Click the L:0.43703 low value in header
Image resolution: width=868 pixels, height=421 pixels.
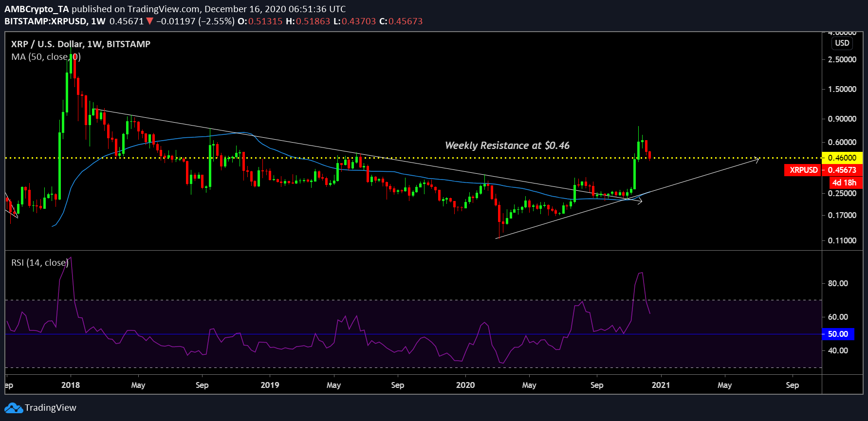click(x=354, y=21)
